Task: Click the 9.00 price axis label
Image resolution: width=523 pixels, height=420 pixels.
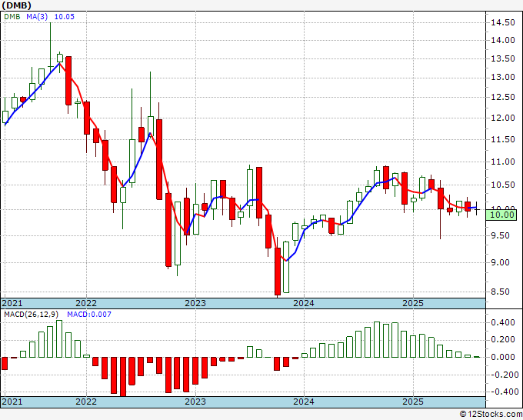Action: point(500,262)
